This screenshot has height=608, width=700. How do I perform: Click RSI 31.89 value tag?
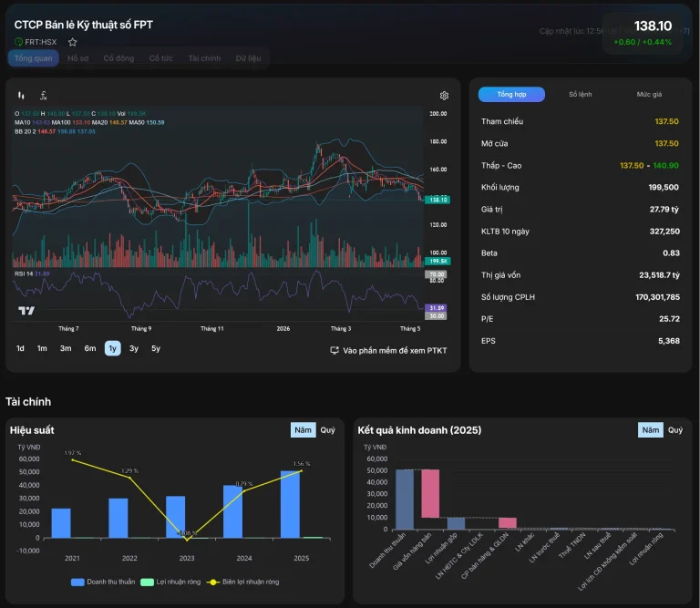point(436,307)
